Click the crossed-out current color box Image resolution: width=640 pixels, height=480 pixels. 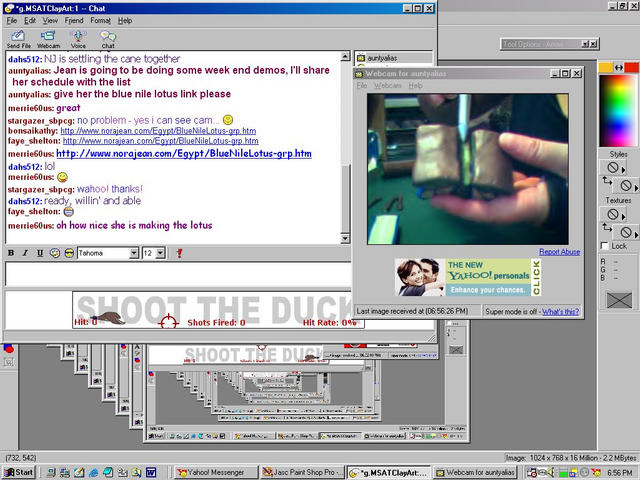coord(619,300)
